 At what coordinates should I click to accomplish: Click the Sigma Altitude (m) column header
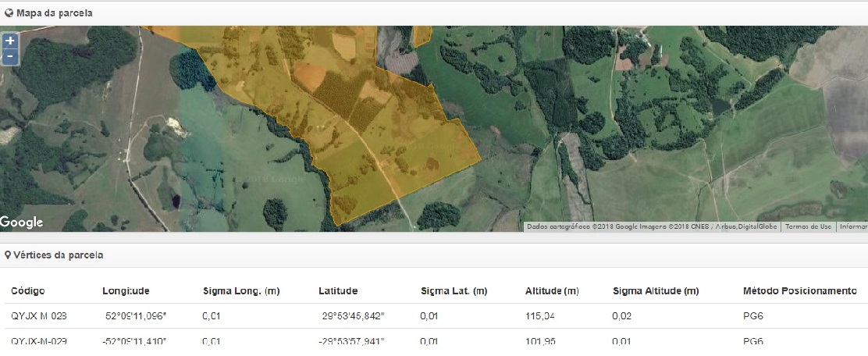coord(656,291)
